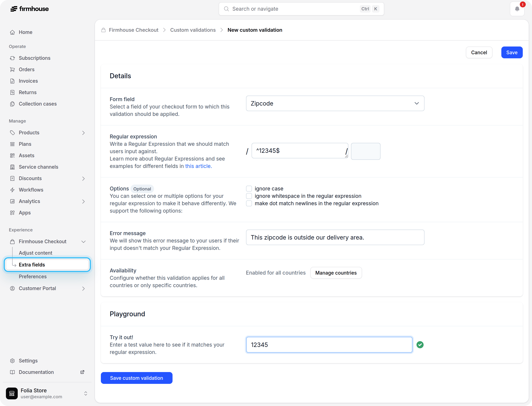Click the playground test value field
The image size is (532, 406).
pos(329,345)
